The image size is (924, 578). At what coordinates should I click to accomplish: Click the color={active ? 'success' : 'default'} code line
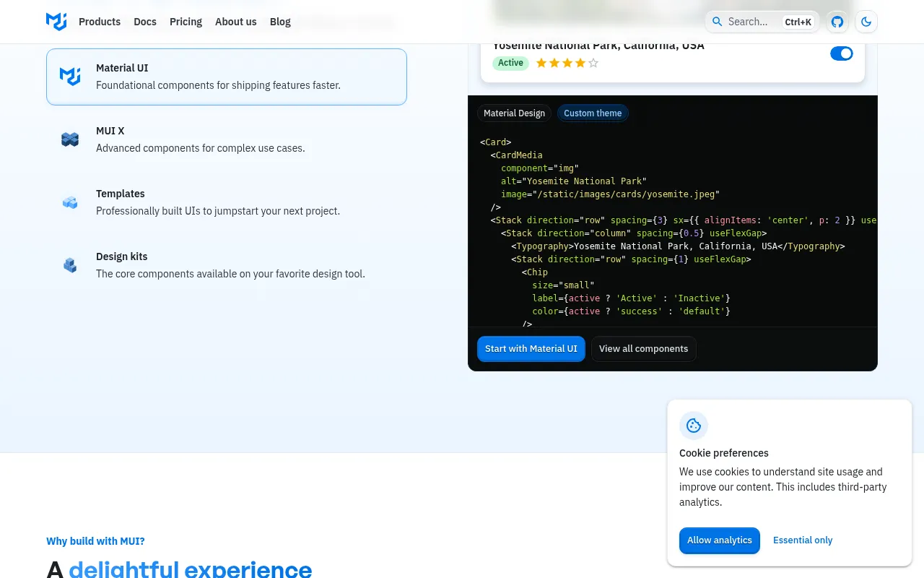[632, 311]
